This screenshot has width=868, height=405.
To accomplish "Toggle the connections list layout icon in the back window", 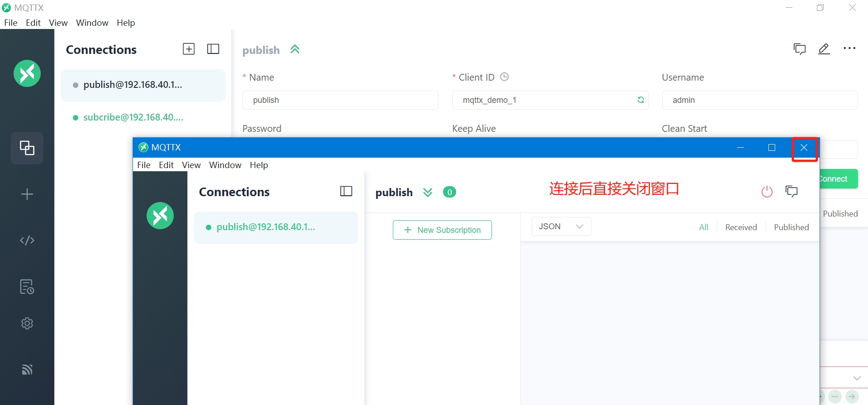I will coord(213,49).
